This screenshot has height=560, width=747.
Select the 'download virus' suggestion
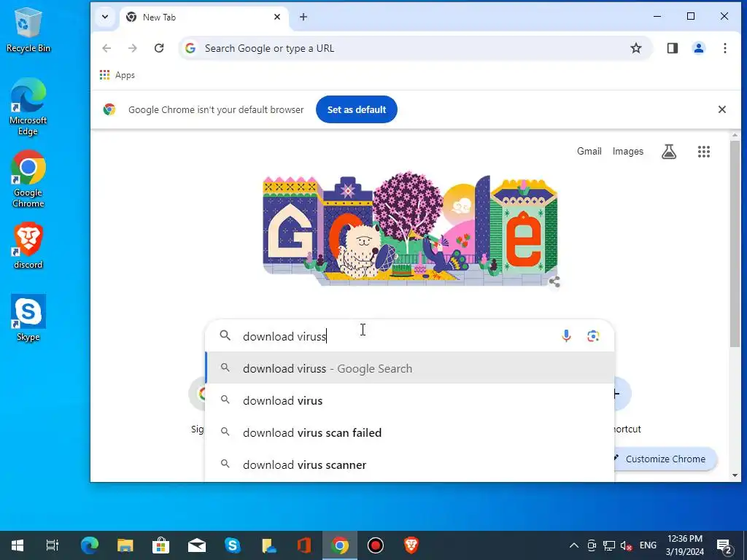click(x=410, y=400)
